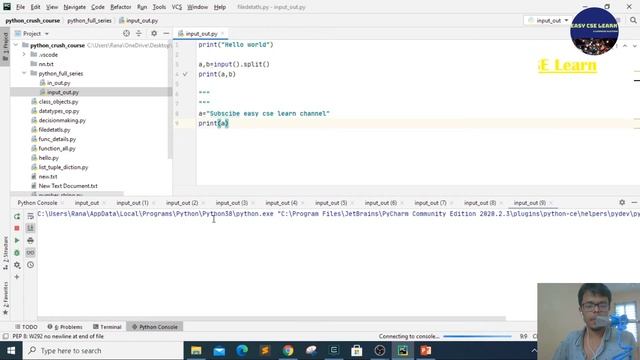
Task: Hide the Project panel with minus icon
Action: [166, 33]
